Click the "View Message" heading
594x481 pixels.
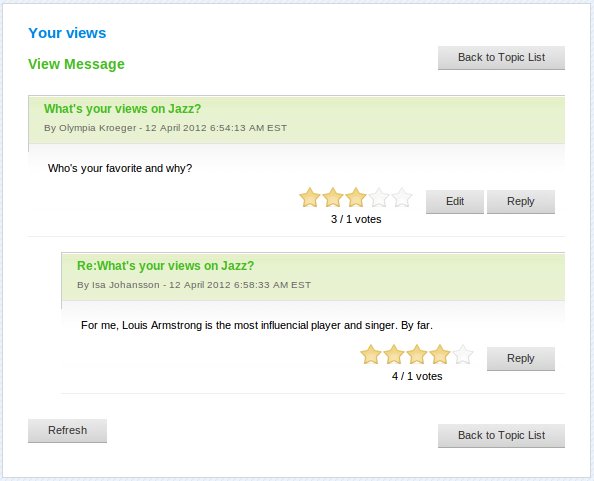76,64
